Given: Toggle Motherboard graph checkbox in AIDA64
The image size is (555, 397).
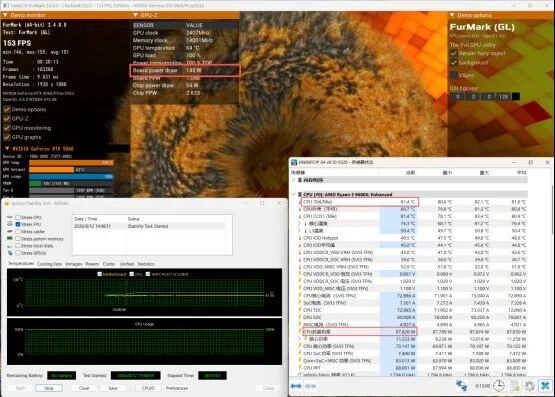Looking at the screenshot, I should tap(99, 274).
